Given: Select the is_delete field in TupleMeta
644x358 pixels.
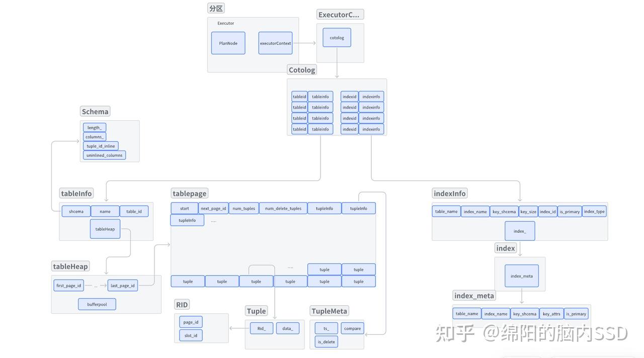Looking at the screenshot, I should [326, 341].
